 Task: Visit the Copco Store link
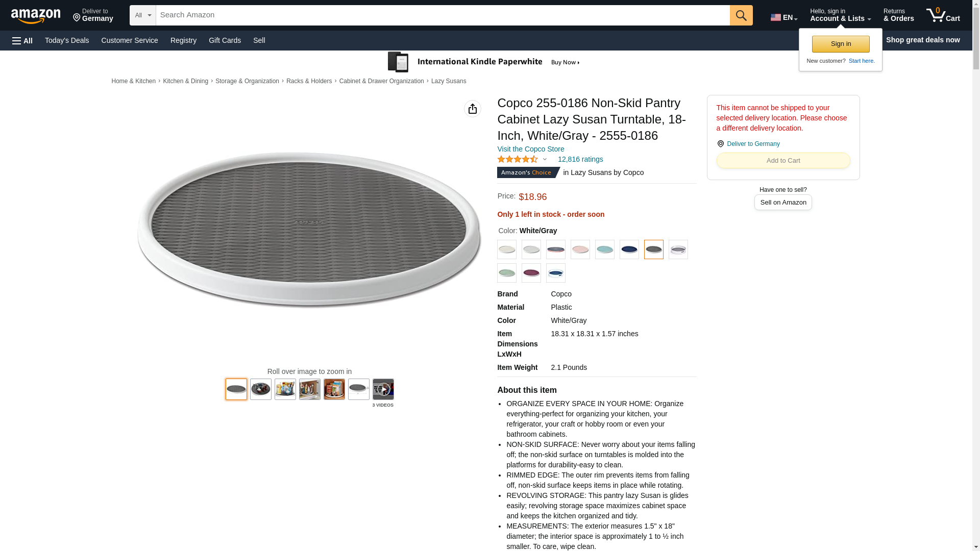pyautogui.click(x=530, y=149)
